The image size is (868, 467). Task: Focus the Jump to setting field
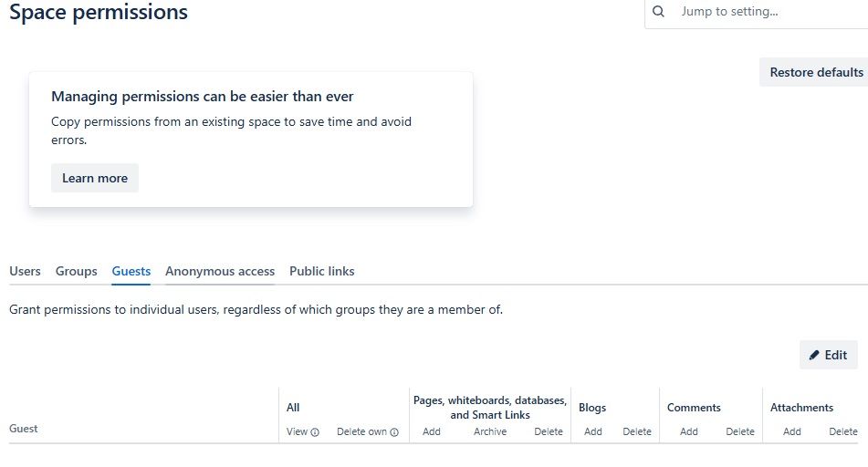[x=767, y=12]
